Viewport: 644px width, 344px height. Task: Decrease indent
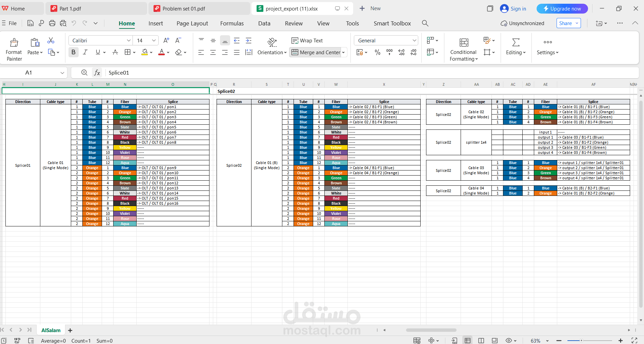(x=237, y=40)
